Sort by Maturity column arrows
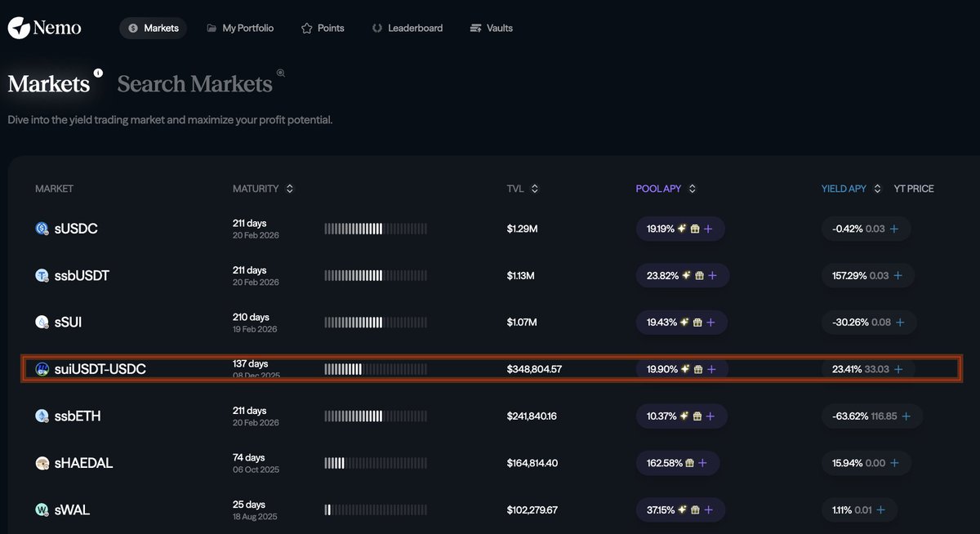 pos(289,189)
